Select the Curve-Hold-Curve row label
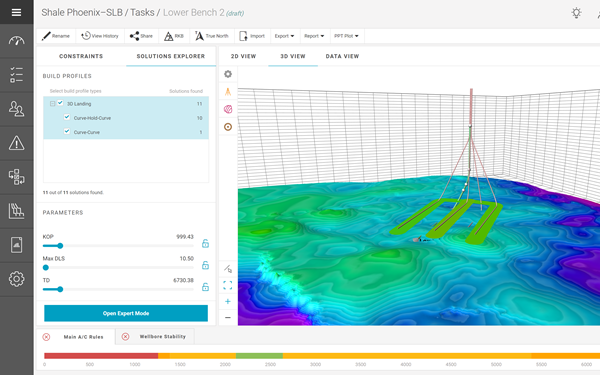The image size is (600, 375). (x=92, y=118)
